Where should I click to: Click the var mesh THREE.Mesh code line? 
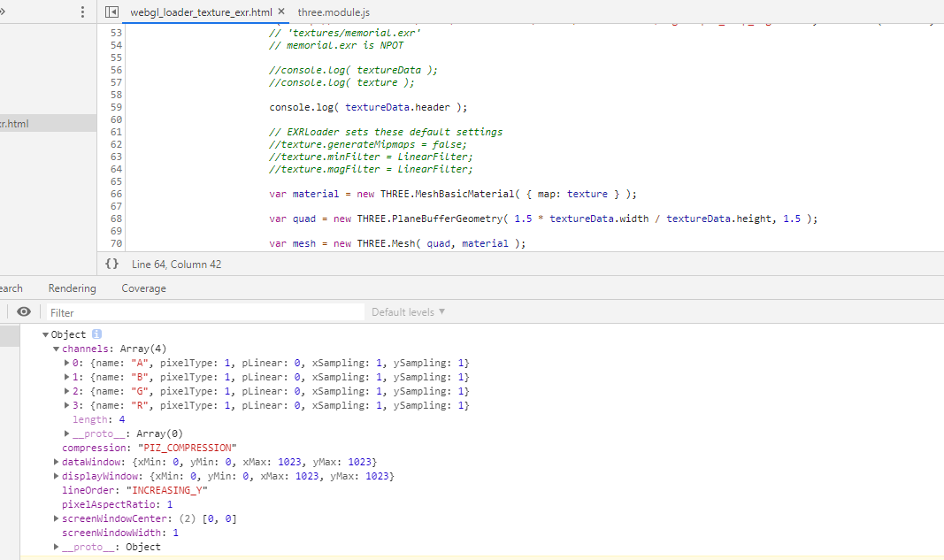click(397, 243)
